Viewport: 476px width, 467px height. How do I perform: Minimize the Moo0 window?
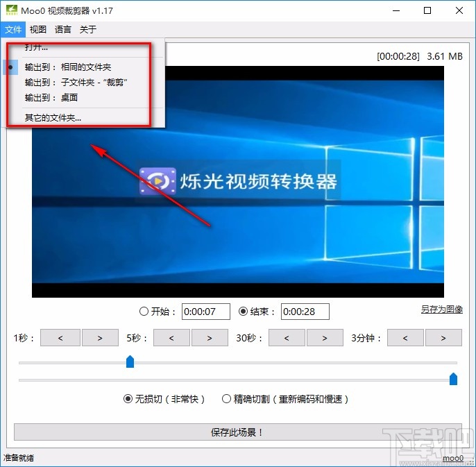pyautogui.click(x=396, y=10)
